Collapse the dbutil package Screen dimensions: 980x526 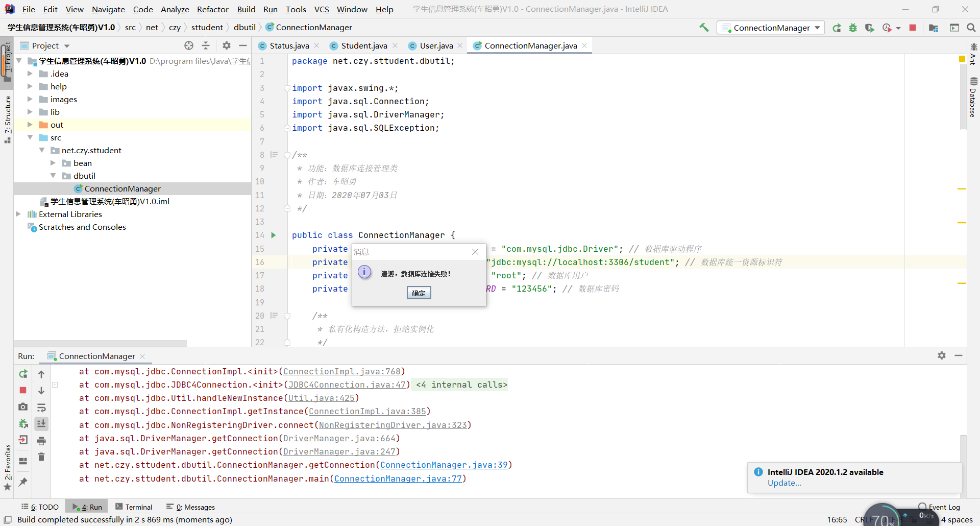click(x=53, y=176)
